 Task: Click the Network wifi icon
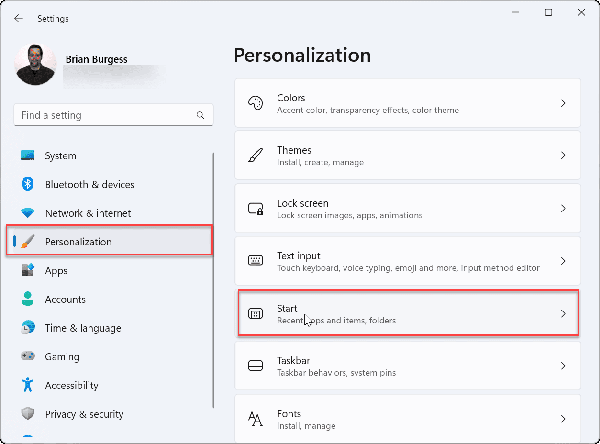pyautogui.click(x=28, y=213)
